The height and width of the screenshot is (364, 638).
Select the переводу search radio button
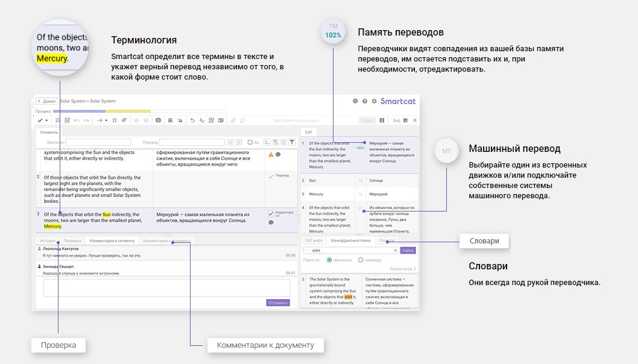361,260
